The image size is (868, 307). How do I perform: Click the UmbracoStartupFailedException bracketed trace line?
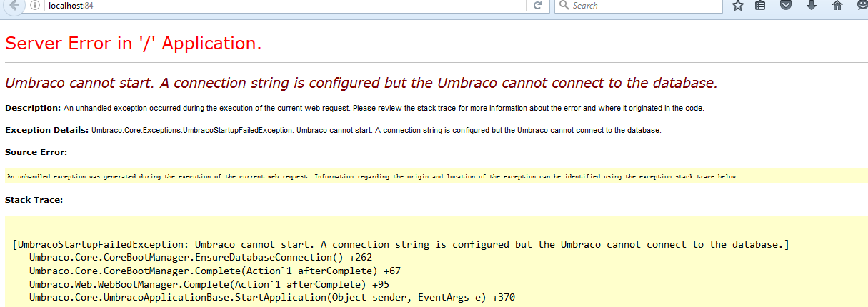[x=401, y=244]
